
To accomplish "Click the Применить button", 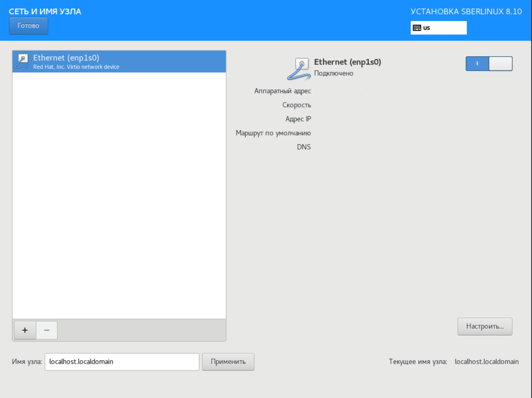I will (228, 362).
